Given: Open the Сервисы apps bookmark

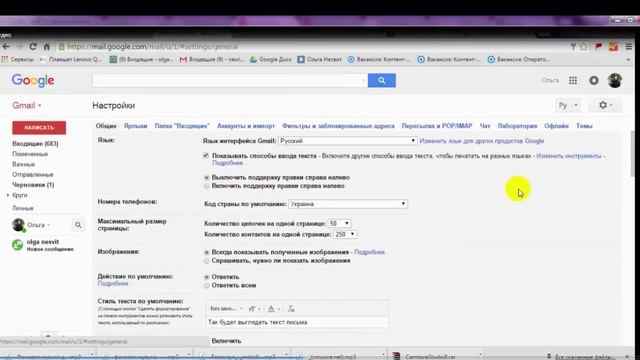Looking at the screenshot, I should click(18, 59).
